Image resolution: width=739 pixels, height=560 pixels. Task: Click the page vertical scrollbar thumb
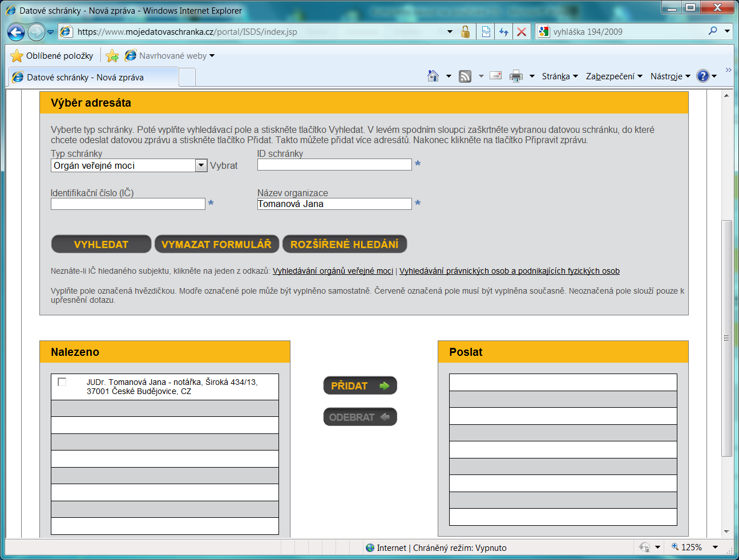(726, 338)
